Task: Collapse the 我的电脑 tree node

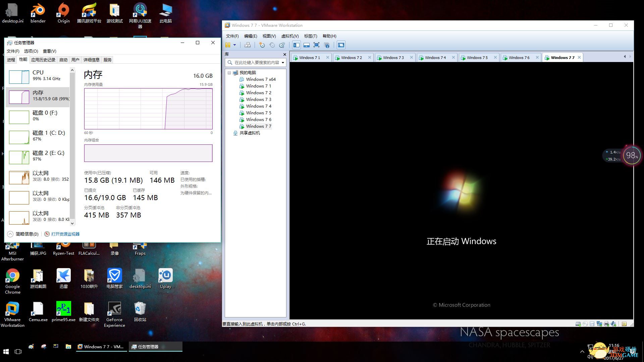Action: 229,73
